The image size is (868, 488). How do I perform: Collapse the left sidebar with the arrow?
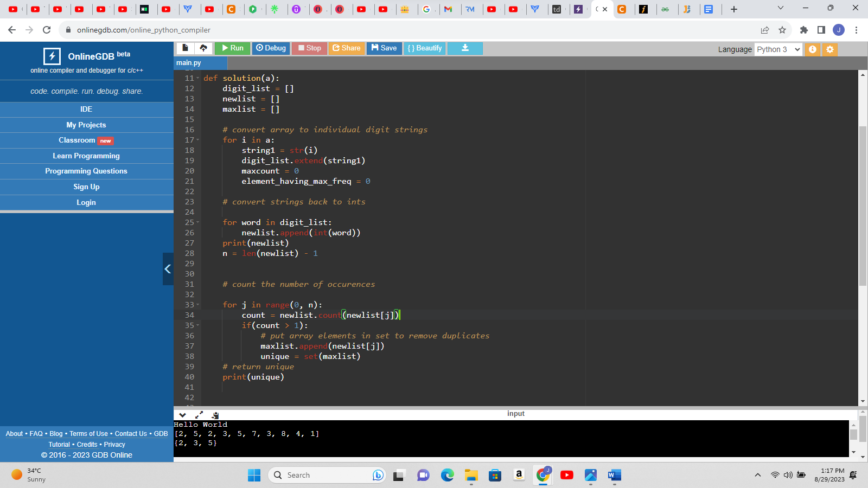(168, 269)
